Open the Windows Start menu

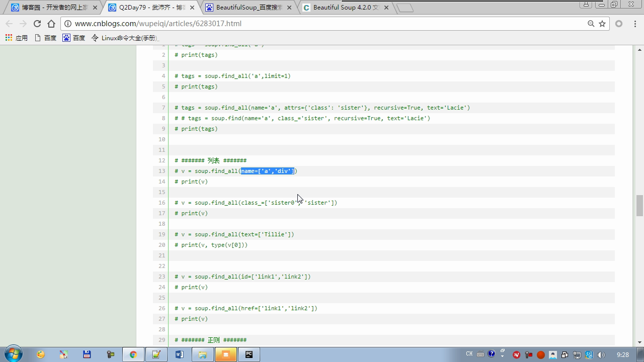tap(13, 354)
